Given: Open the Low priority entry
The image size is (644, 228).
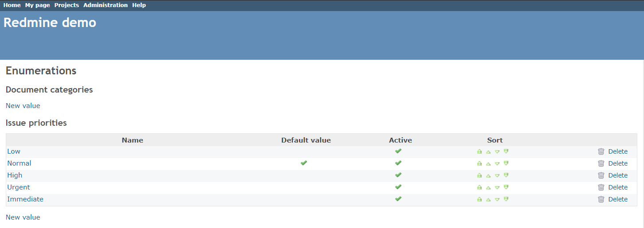Looking at the screenshot, I should point(14,151).
